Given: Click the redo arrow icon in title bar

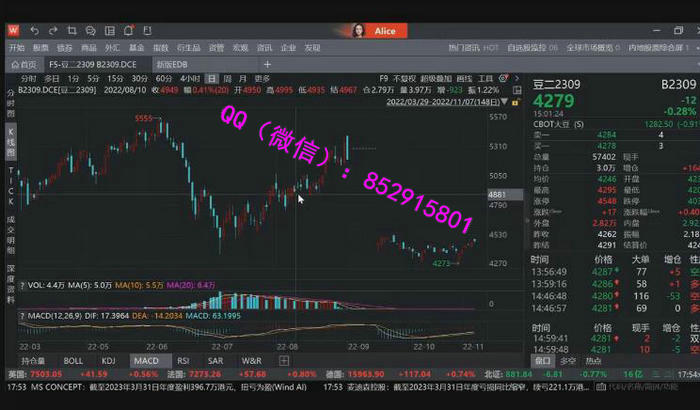Looking at the screenshot, I should (x=53, y=31).
